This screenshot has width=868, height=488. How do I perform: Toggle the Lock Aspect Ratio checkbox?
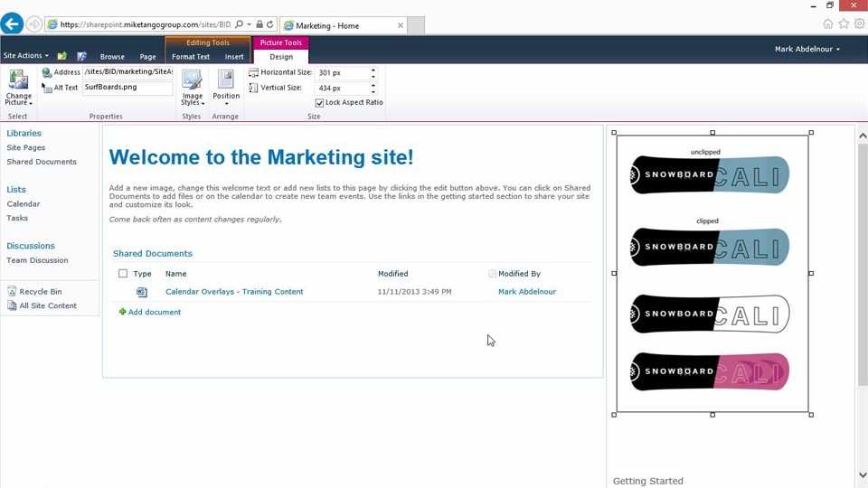(319, 103)
